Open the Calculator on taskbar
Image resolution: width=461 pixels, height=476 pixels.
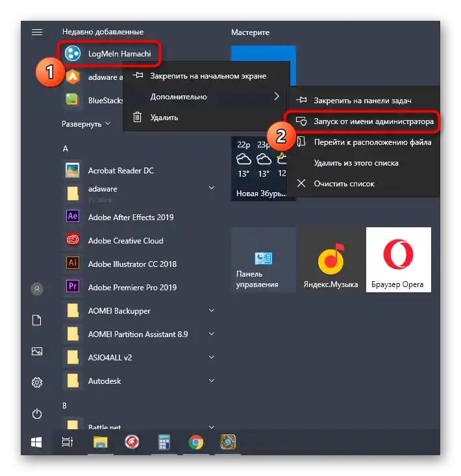click(164, 442)
